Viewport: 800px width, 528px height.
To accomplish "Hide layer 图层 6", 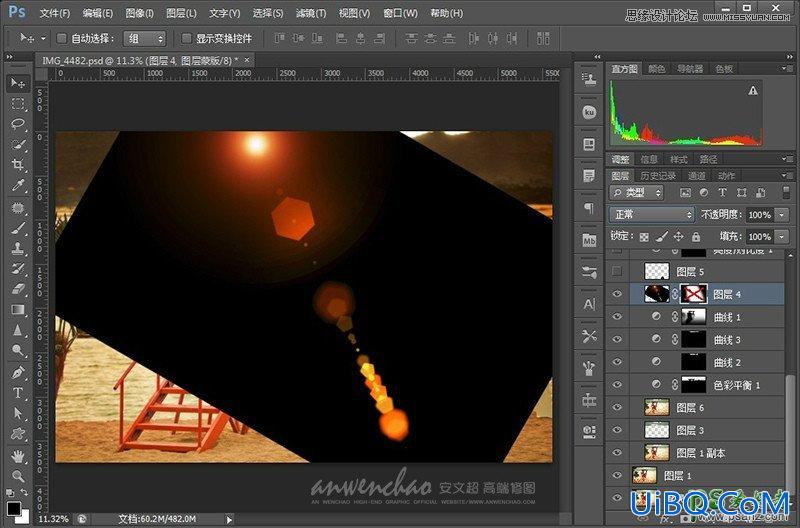I will coord(617,407).
